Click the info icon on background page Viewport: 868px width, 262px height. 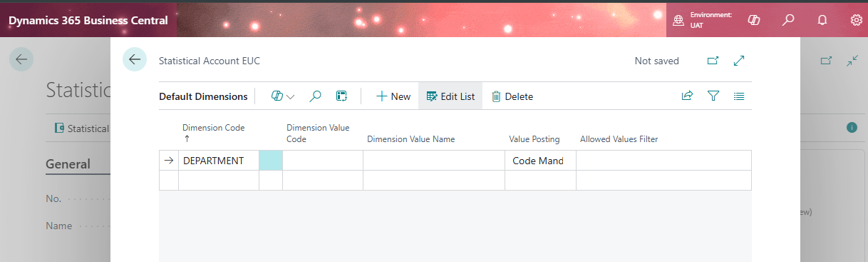(852, 128)
